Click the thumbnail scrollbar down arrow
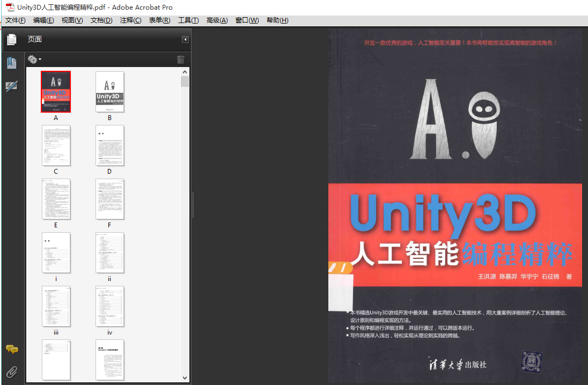This screenshot has height=385, width=588. (x=185, y=378)
